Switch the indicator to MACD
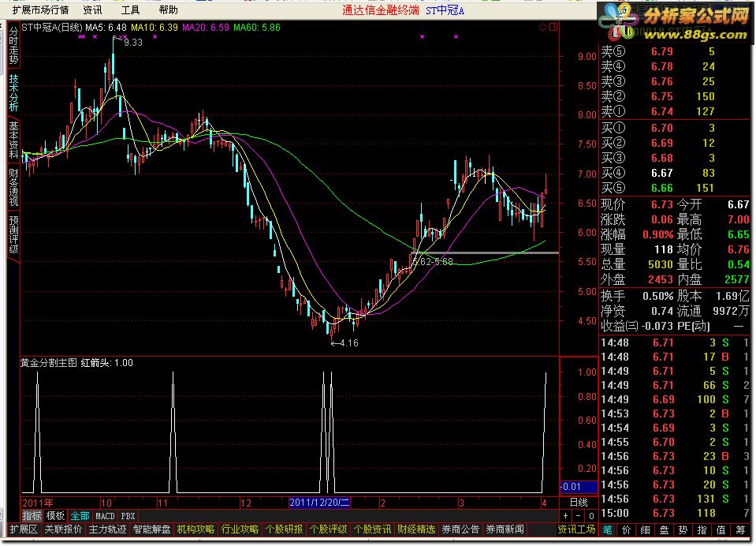This screenshot has height=546, width=756. (x=105, y=516)
